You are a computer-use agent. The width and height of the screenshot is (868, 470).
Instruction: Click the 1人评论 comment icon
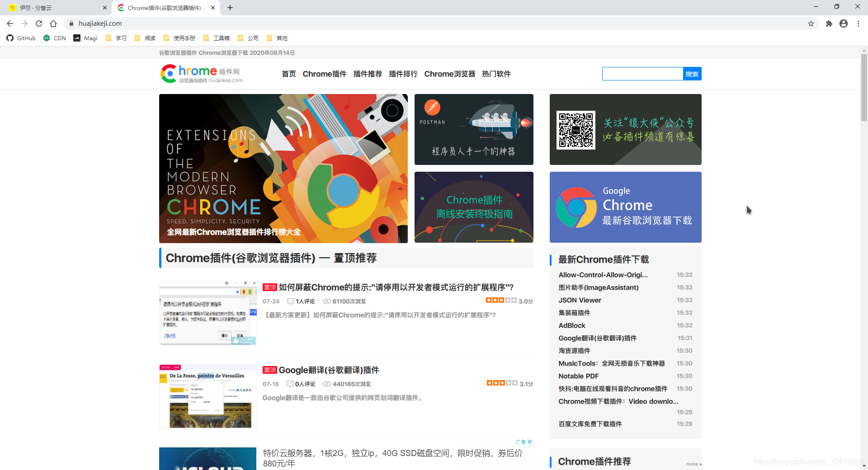(x=291, y=301)
